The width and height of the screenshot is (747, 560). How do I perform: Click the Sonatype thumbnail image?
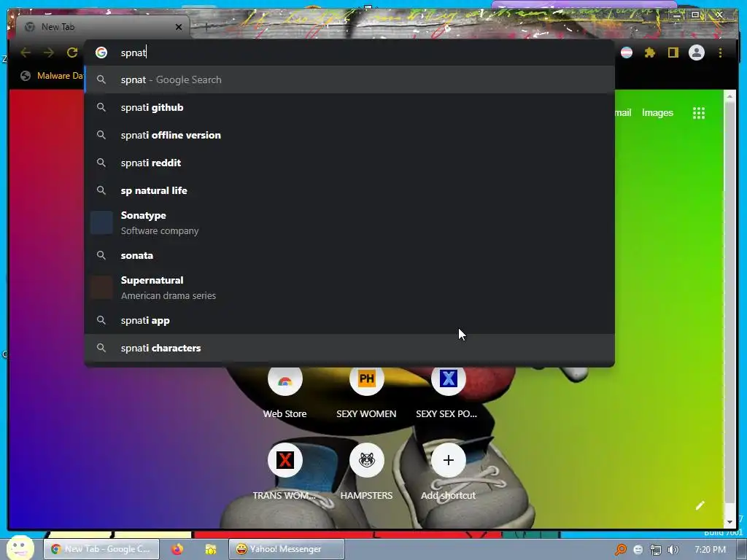[101, 222]
